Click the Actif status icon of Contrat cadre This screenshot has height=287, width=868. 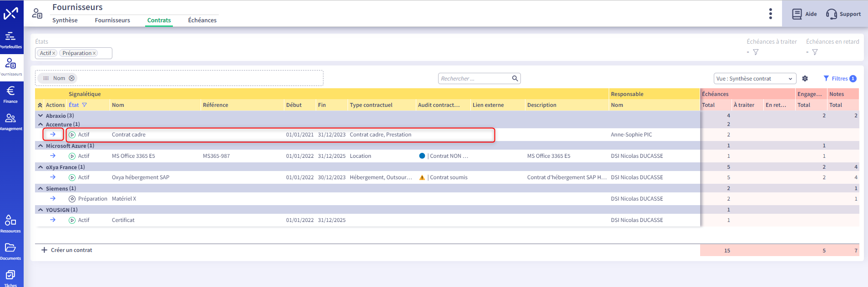coord(72,135)
